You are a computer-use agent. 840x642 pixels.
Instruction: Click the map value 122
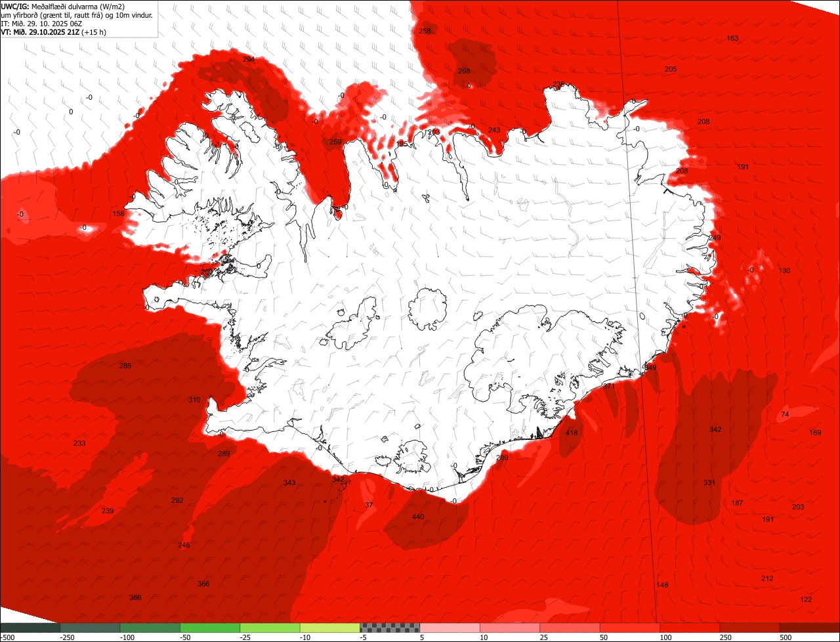(x=807, y=599)
